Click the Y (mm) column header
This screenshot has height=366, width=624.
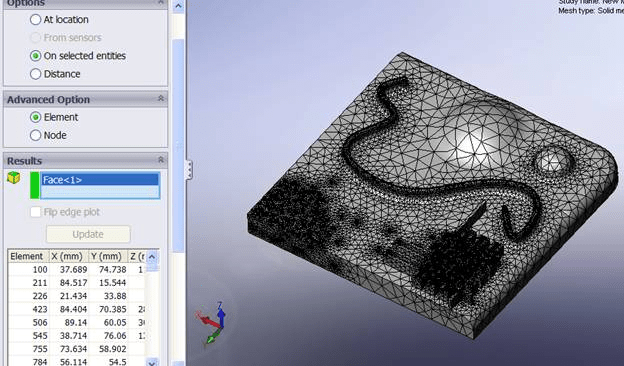pyautogui.click(x=108, y=256)
